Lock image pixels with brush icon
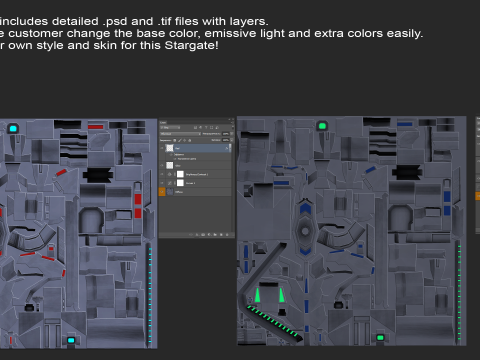This screenshot has width=480, height=360. point(180,140)
